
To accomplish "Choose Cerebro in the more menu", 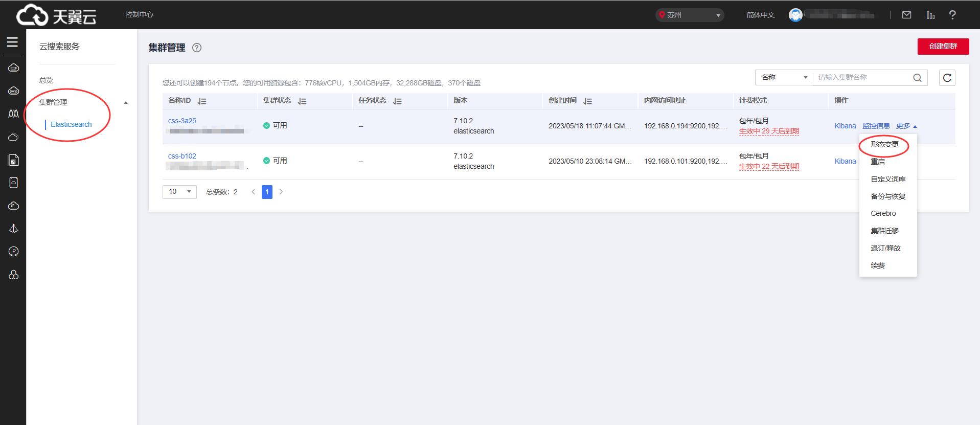I will point(883,214).
